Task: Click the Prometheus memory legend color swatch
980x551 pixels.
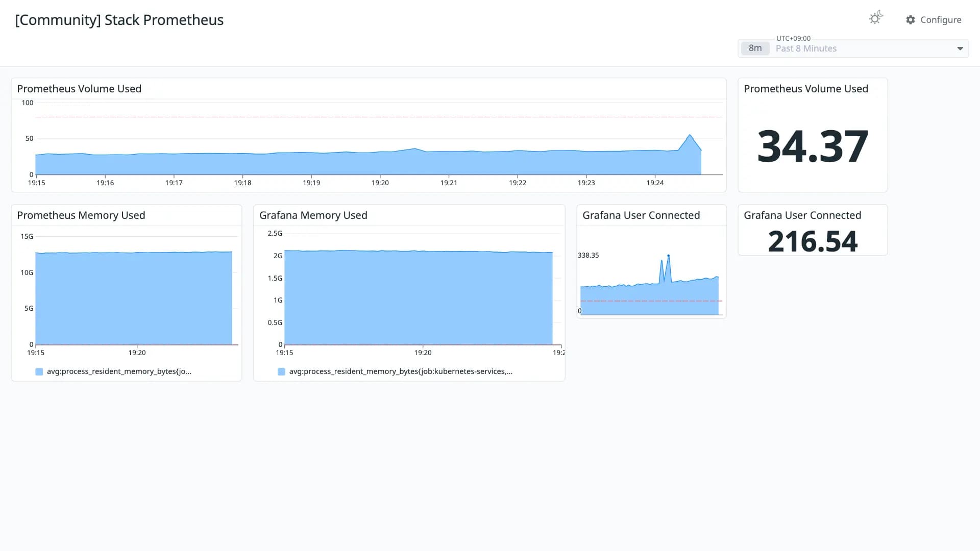Action: [39, 372]
